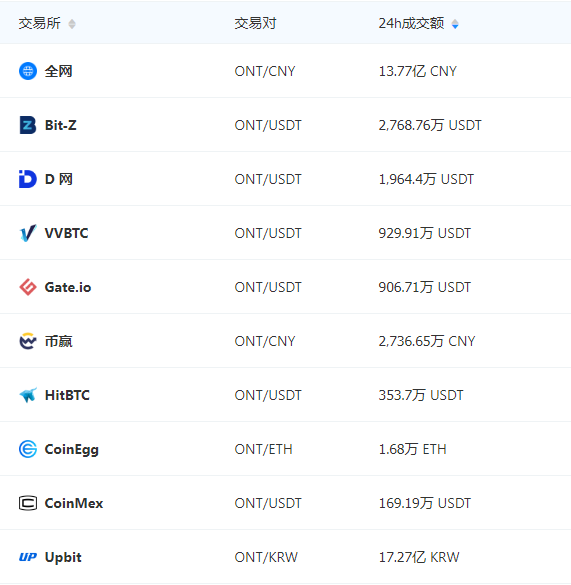571x585 pixels.
Task: Click the HitBTC exchange logo
Action: [28, 395]
